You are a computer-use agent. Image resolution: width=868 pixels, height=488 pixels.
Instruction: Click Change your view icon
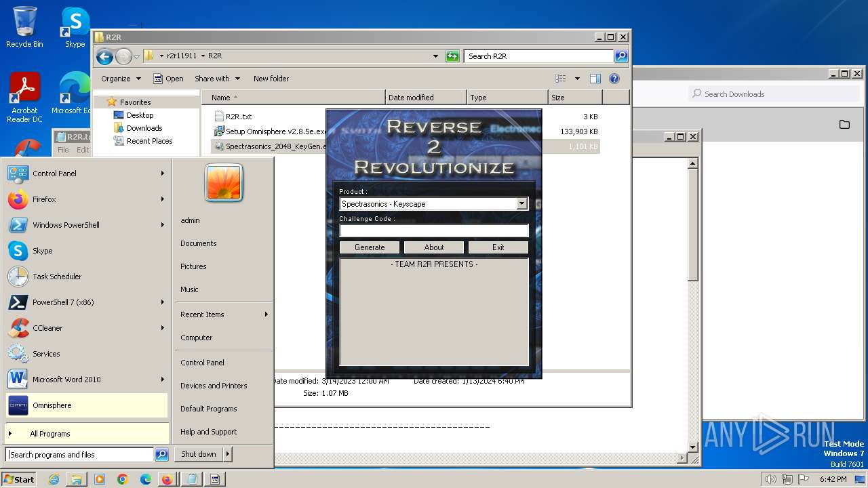point(561,79)
